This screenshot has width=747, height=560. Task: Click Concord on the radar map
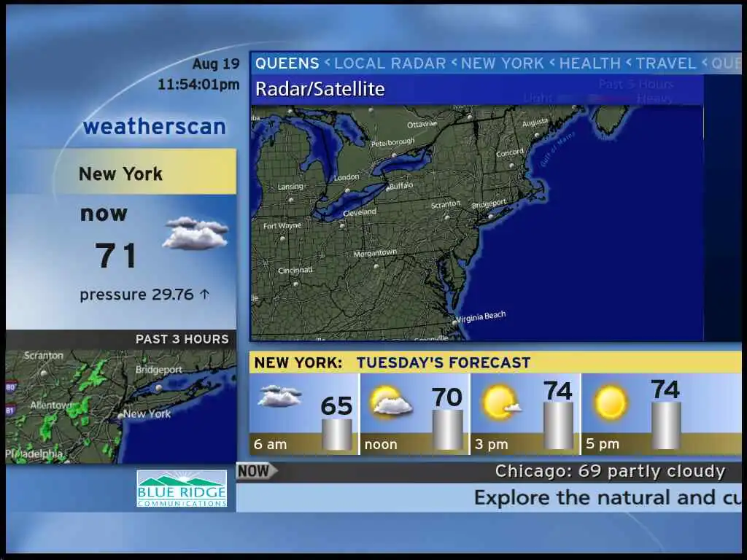(510, 153)
